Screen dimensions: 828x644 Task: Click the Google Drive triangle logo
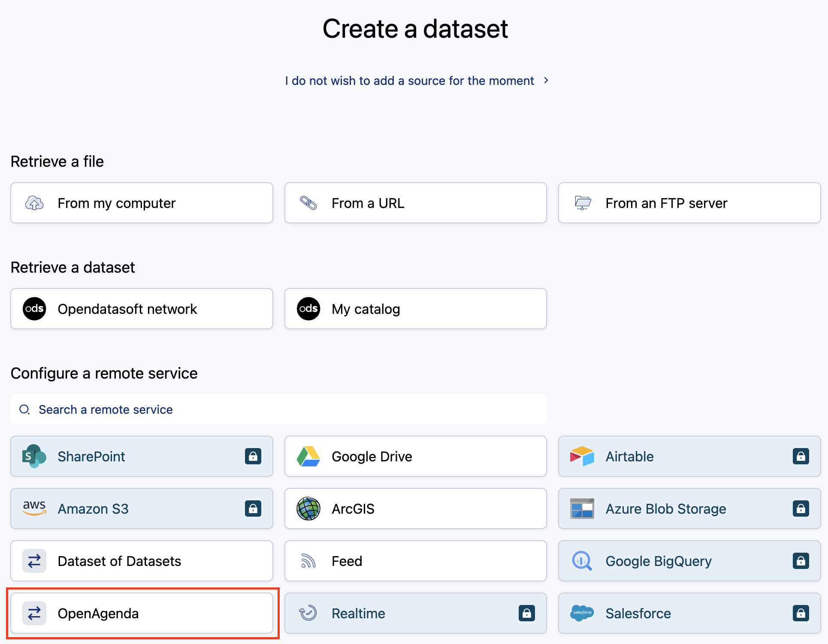pos(308,456)
